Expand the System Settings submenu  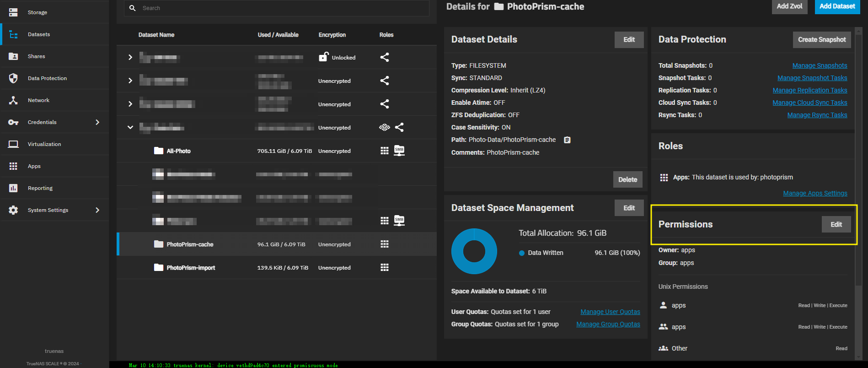click(x=97, y=210)
